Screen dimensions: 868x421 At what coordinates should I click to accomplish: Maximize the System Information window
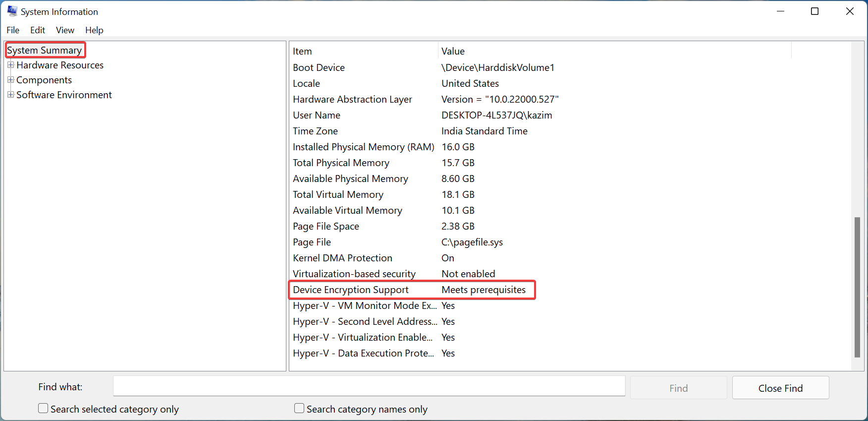point(814,11)
